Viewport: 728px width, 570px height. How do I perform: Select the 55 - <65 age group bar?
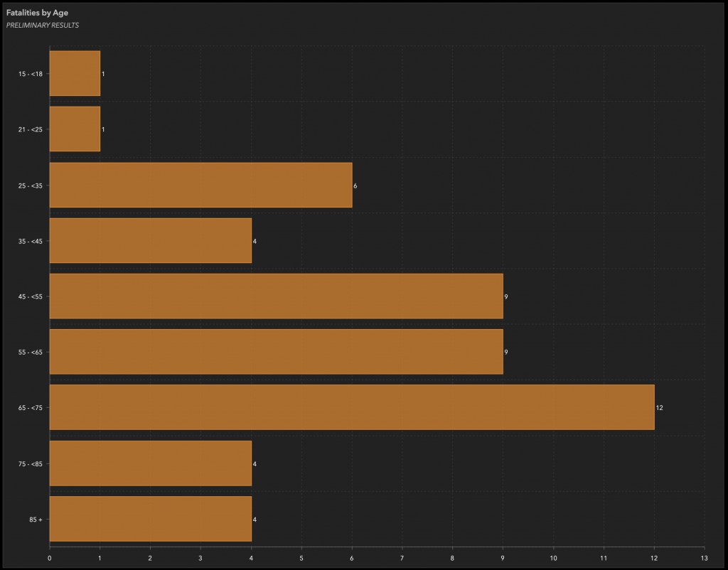[x=276, y=352]
